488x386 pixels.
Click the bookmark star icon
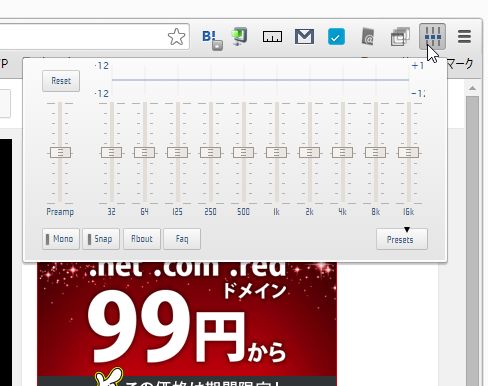tap(176, 37)
